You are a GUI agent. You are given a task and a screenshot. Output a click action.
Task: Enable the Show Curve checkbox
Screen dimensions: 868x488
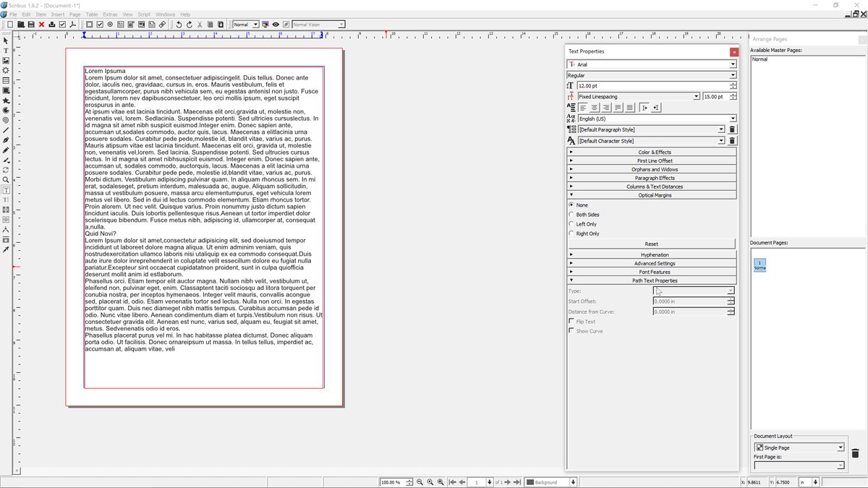pyautogui.click(x=572, y=330)
